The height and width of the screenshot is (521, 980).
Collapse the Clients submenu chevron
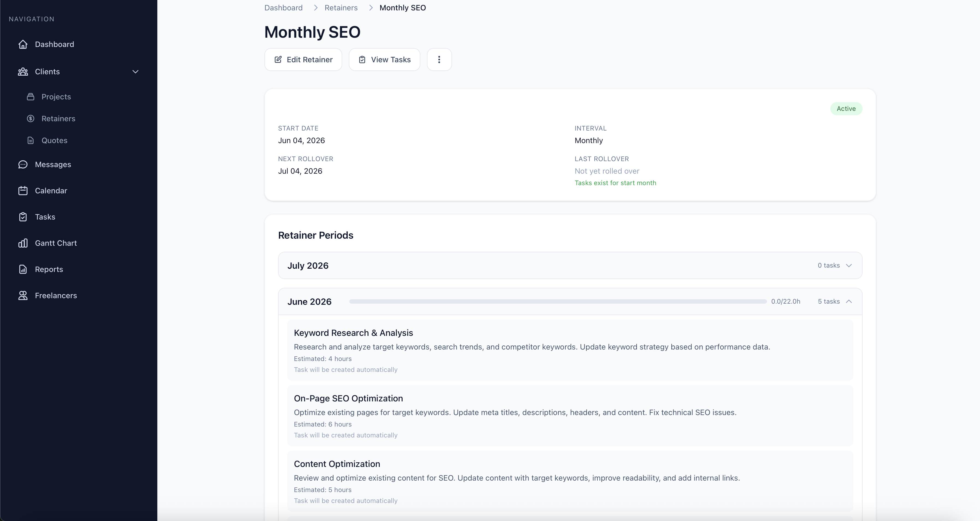(135, 72)
